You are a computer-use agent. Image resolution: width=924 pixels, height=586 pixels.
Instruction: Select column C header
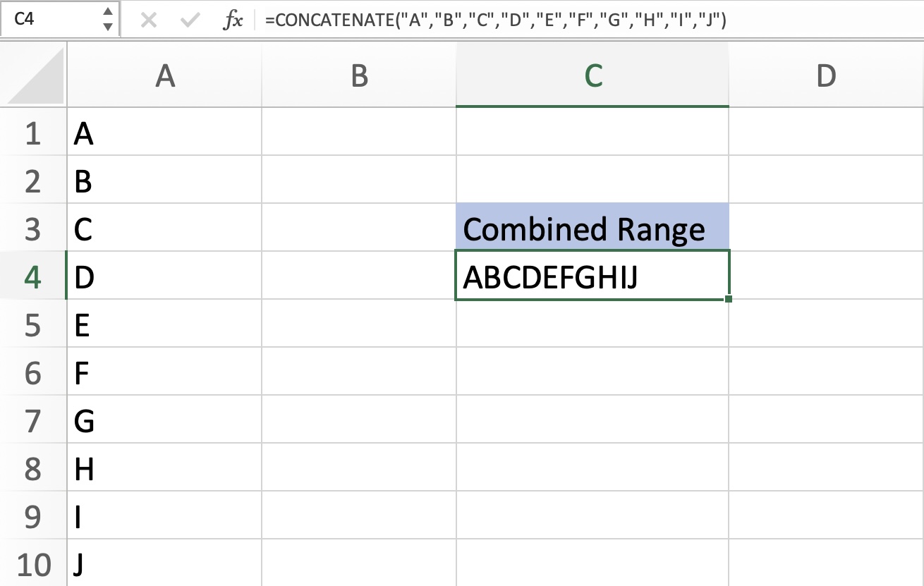pos(592,74)
